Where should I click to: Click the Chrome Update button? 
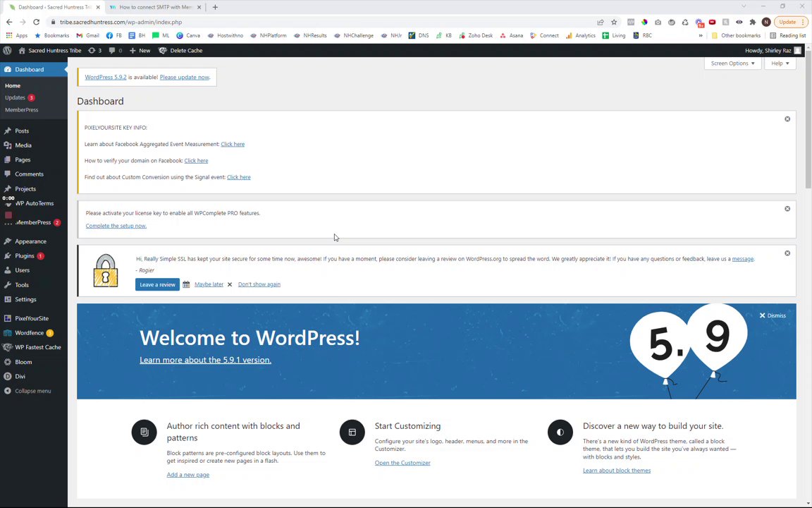(x=791, y=23)
